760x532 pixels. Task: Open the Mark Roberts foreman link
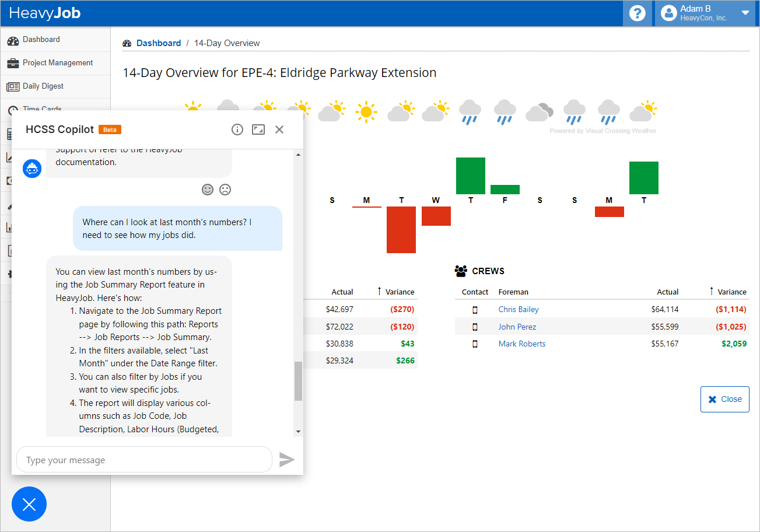tap(521, 344)
